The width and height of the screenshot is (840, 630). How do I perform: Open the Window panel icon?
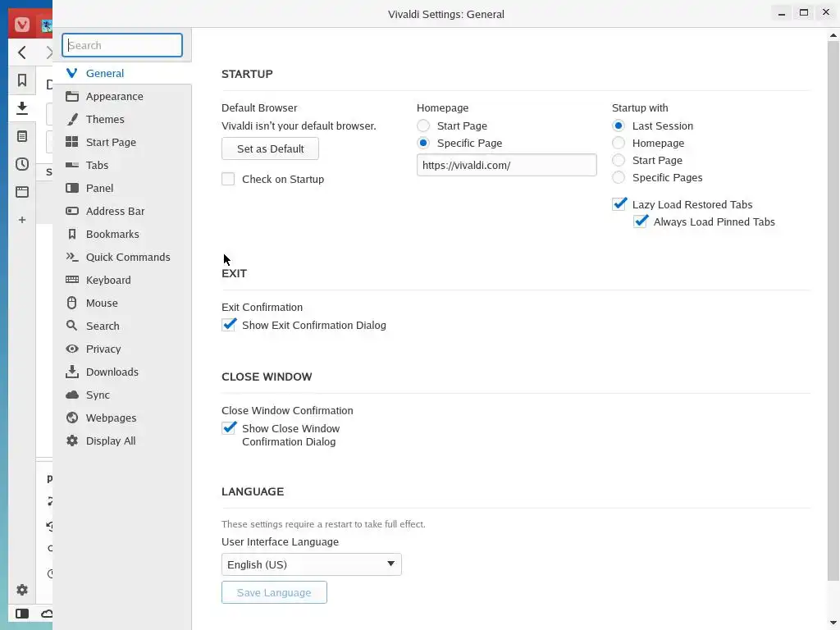pos(22,192)
